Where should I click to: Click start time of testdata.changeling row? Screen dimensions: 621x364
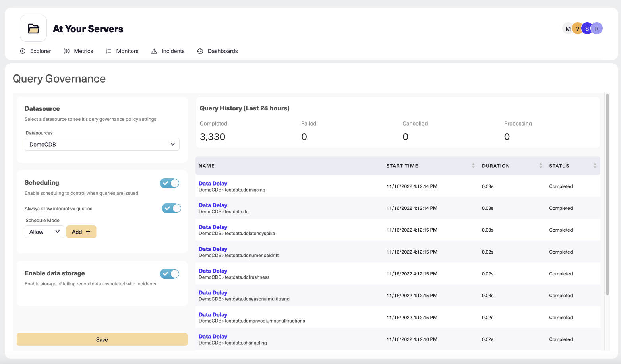pyautogui.click(x=412, y=339)
